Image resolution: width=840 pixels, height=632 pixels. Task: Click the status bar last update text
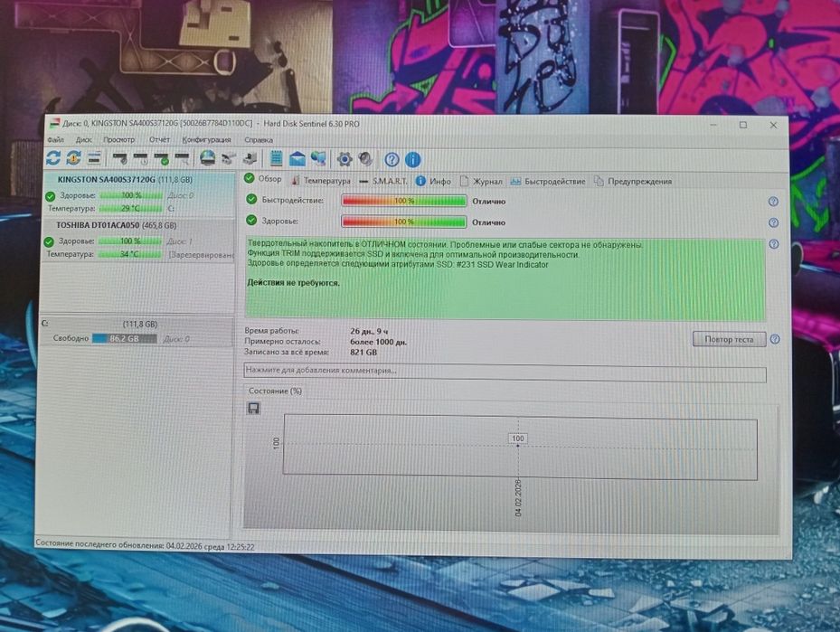point(145,546)
